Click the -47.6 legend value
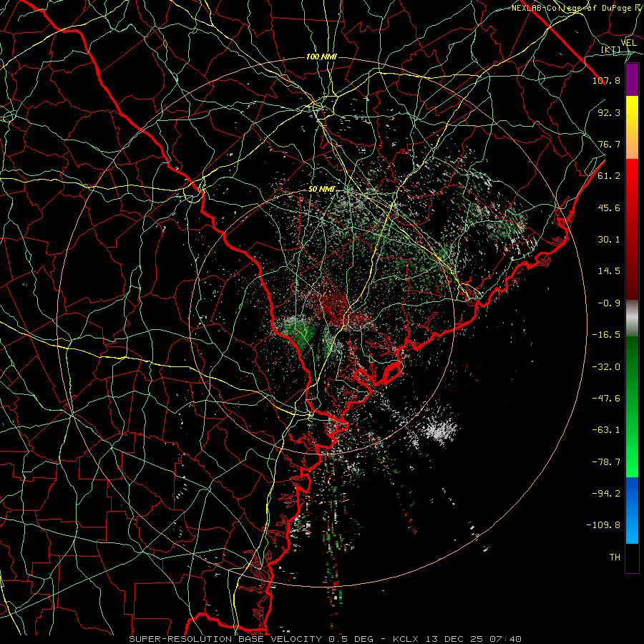Image resolution: width=644 pixels, height=644 pixels. click(606, 399)
